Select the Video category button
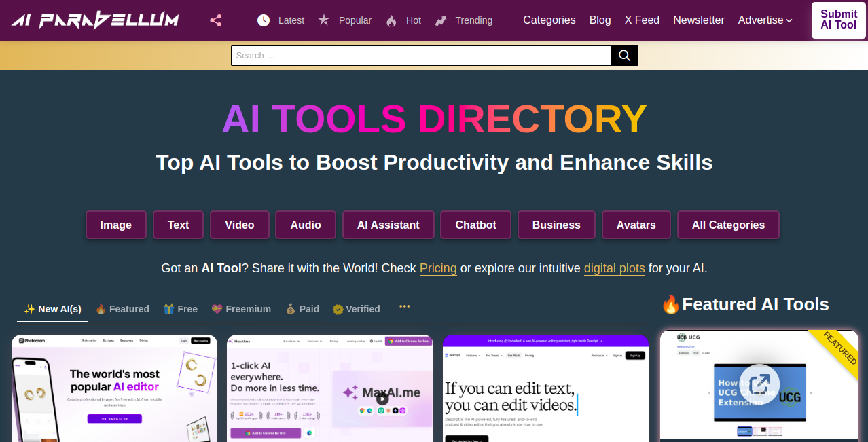 (x=240, y=225)
